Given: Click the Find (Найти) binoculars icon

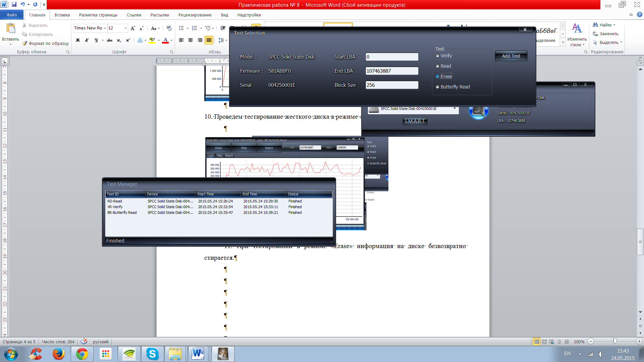Looking at the screenshot, I should [595, 25].
